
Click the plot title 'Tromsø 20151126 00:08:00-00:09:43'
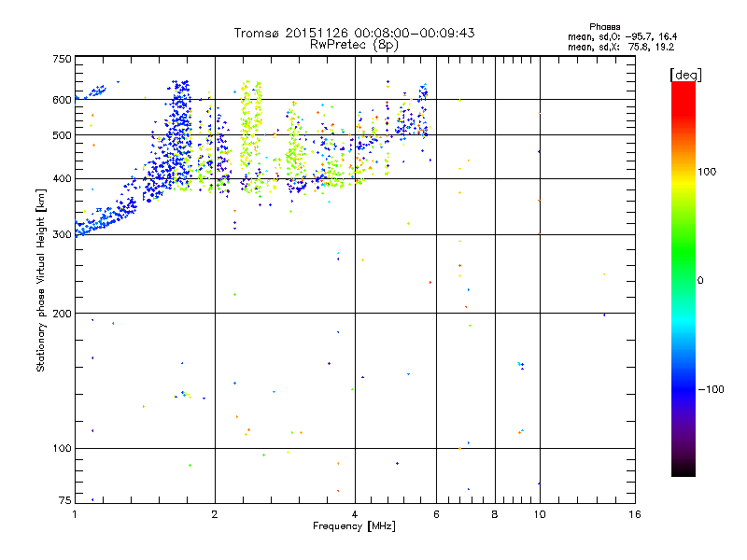(354, 33)
